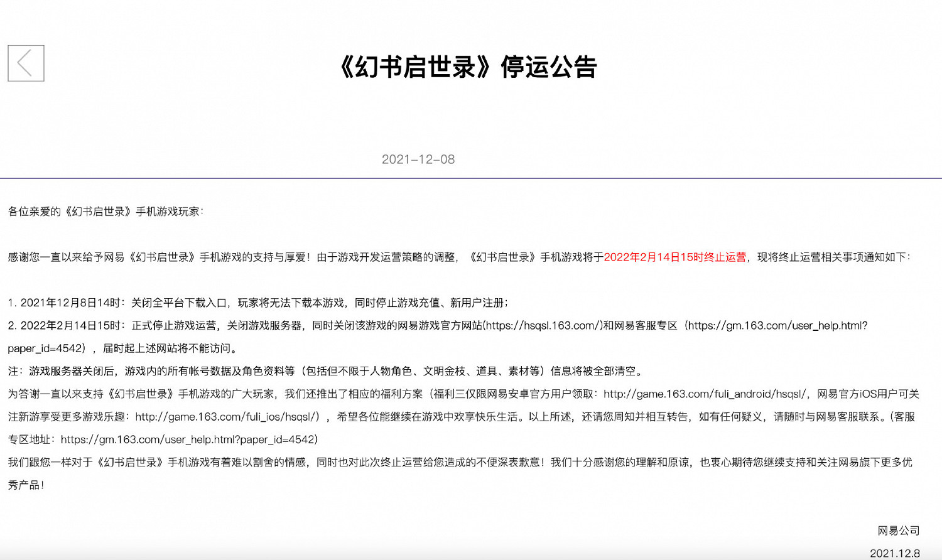The image size is (942, 560).
Task: Click the purple divider line below the date
Action: [x=471, y=178]
